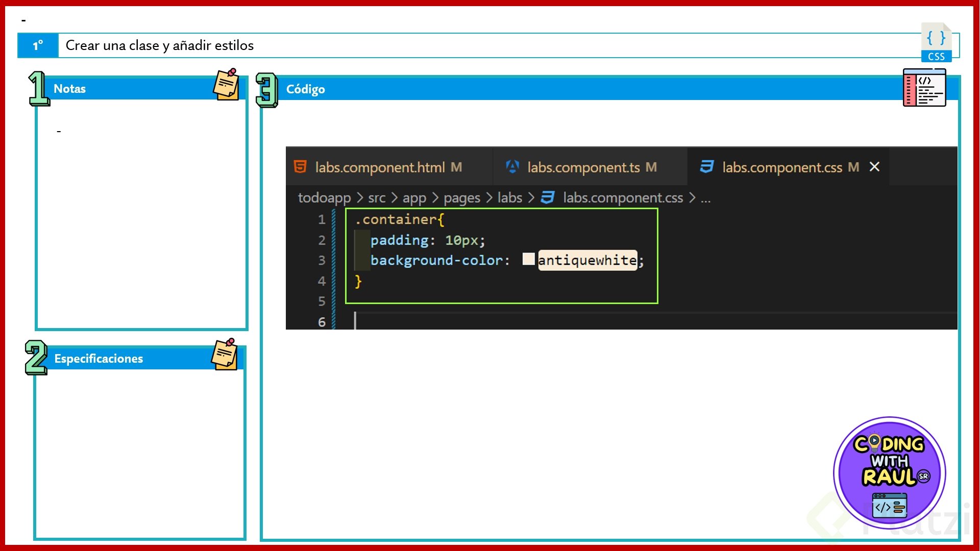
Task: Open the labs.component.html tab
Action: [380, 167]
